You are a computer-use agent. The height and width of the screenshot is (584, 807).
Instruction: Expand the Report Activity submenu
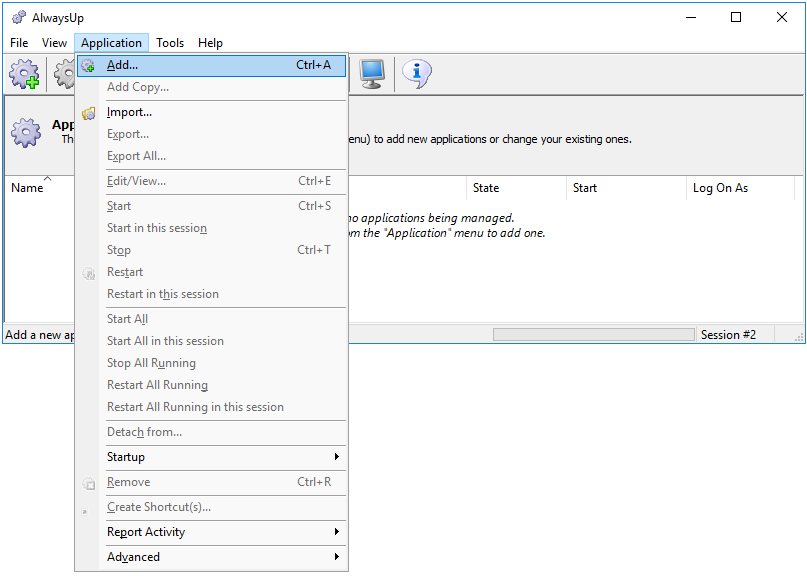[211, 532]
